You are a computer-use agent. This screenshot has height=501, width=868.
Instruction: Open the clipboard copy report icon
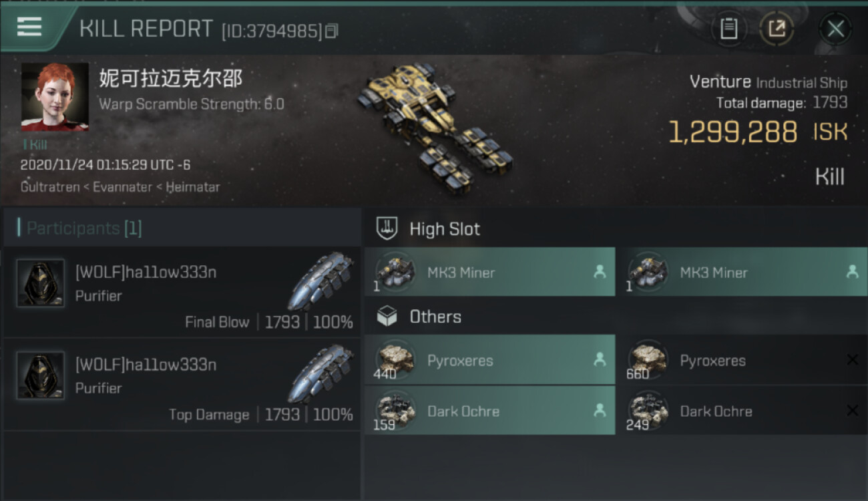[728, 29]
